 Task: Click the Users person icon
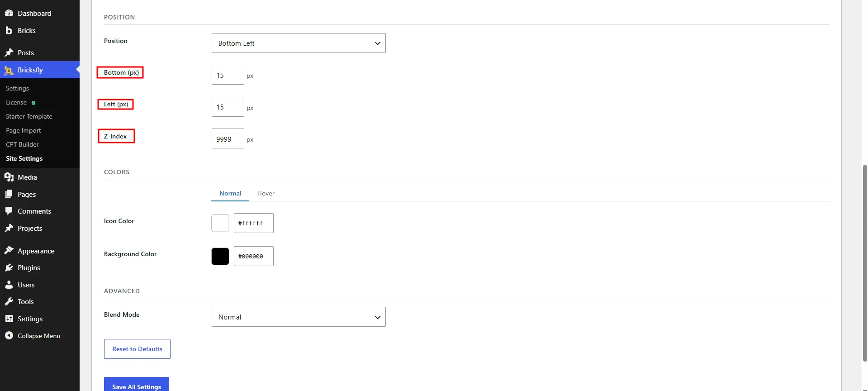tap(9, 285)
